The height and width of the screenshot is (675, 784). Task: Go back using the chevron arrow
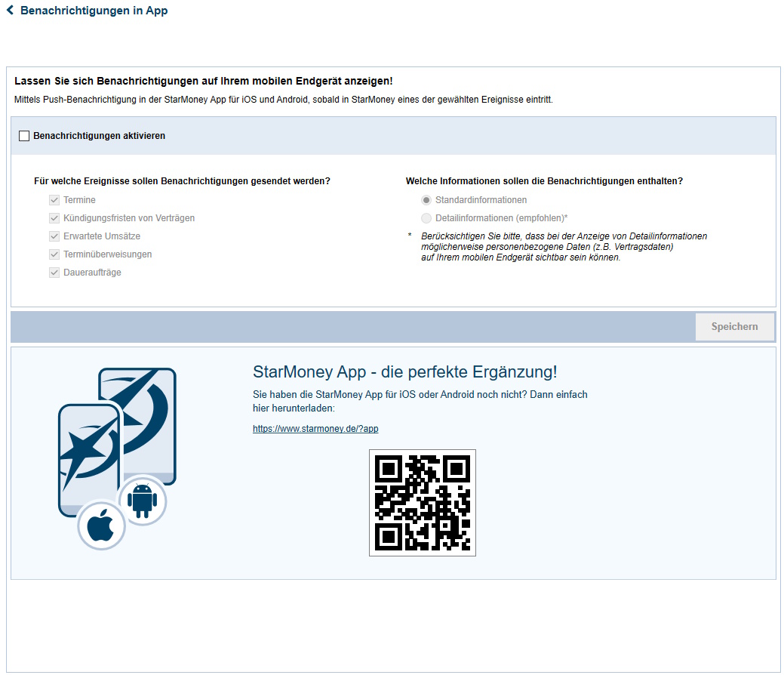click(10, 10)
